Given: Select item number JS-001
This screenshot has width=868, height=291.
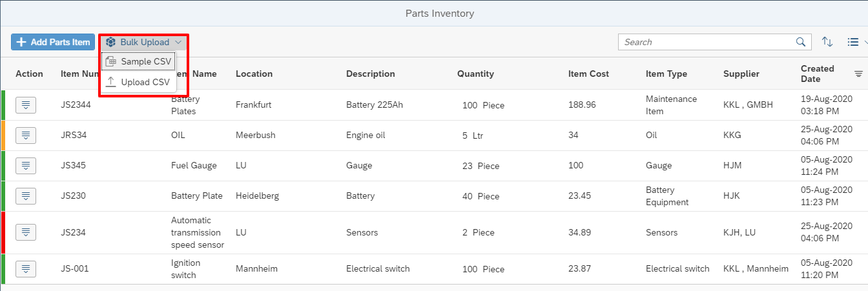Looking at the screenshot, I should coord(75,269).
